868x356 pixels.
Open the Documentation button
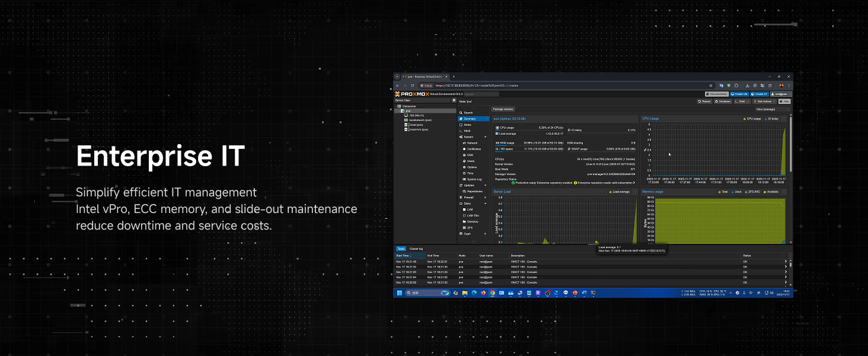point(717,94)
